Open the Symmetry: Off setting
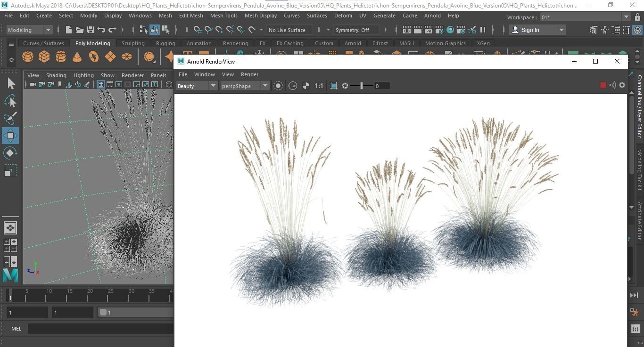 [x=357, y=30]
